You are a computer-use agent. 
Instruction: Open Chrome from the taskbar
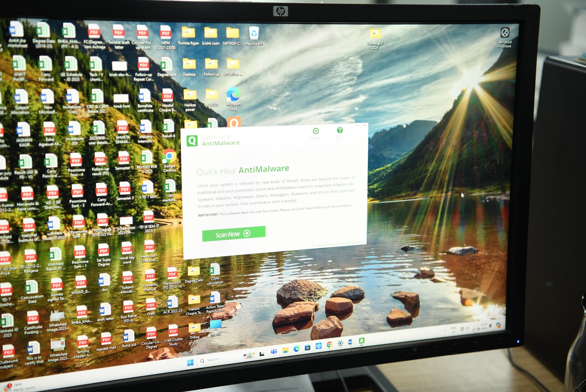pos(329,345)
